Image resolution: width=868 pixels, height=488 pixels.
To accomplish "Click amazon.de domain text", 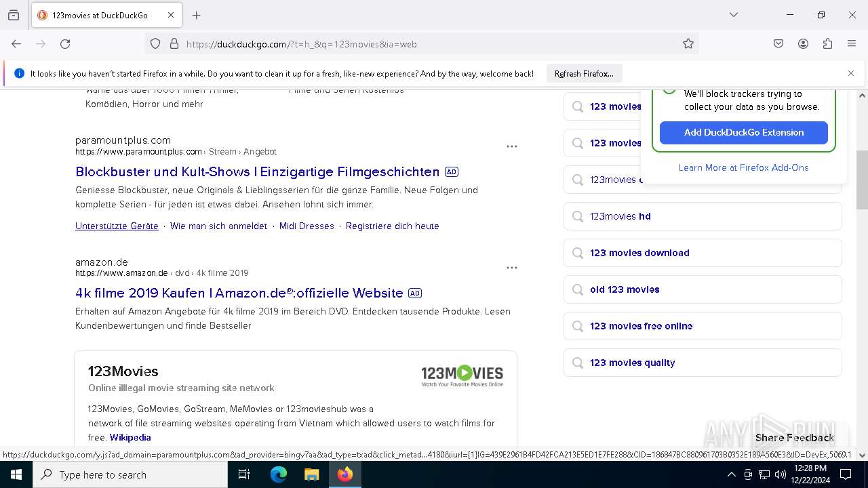I will [x=102, y=262].
